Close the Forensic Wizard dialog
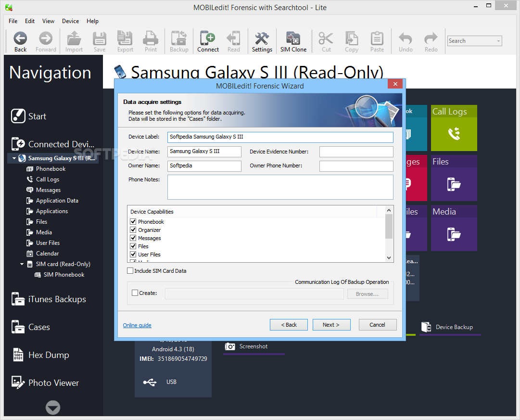 tap(395, 84)
